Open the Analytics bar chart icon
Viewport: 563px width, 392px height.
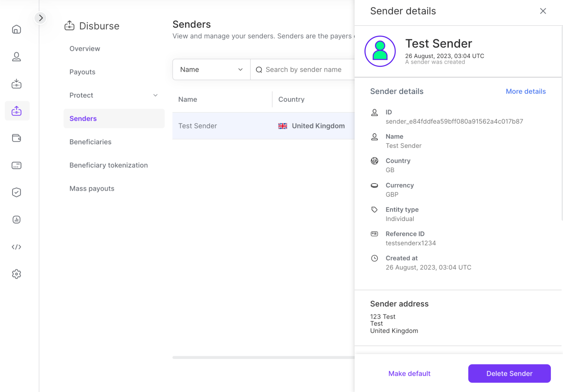[x=17, y=219]
